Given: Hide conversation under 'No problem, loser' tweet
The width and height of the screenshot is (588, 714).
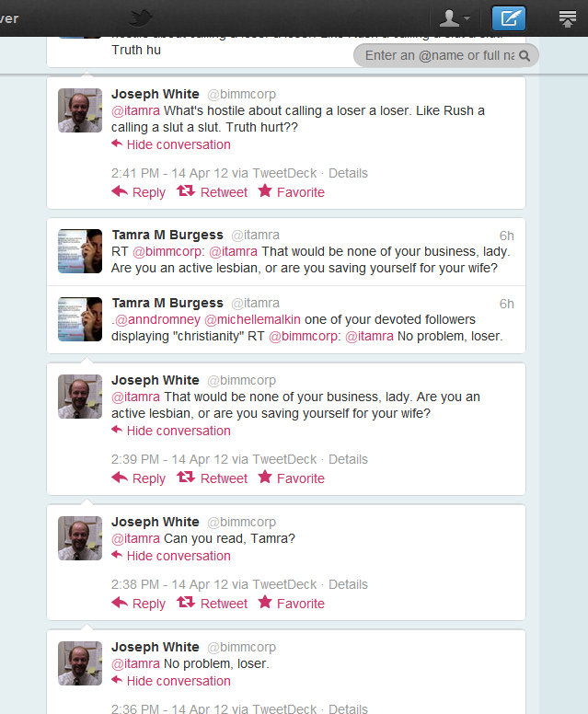Looking at the screenshot, I should [171, 681].
